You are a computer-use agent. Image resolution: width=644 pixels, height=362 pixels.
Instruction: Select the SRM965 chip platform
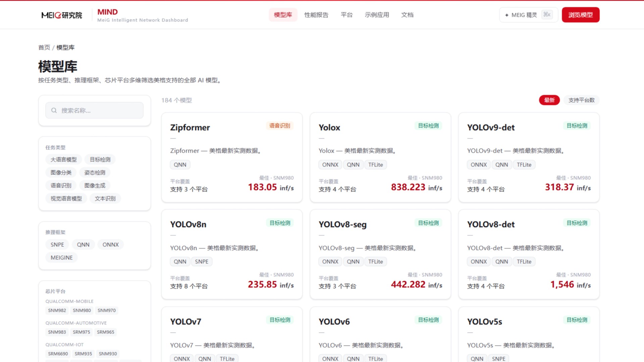pyautogui.click(x=106, y=332)
